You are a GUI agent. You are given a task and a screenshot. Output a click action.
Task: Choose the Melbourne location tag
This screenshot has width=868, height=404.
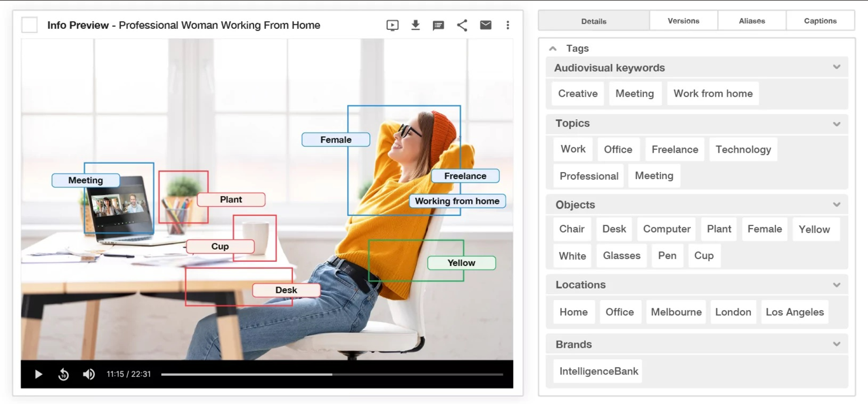[x=676, y=312]
